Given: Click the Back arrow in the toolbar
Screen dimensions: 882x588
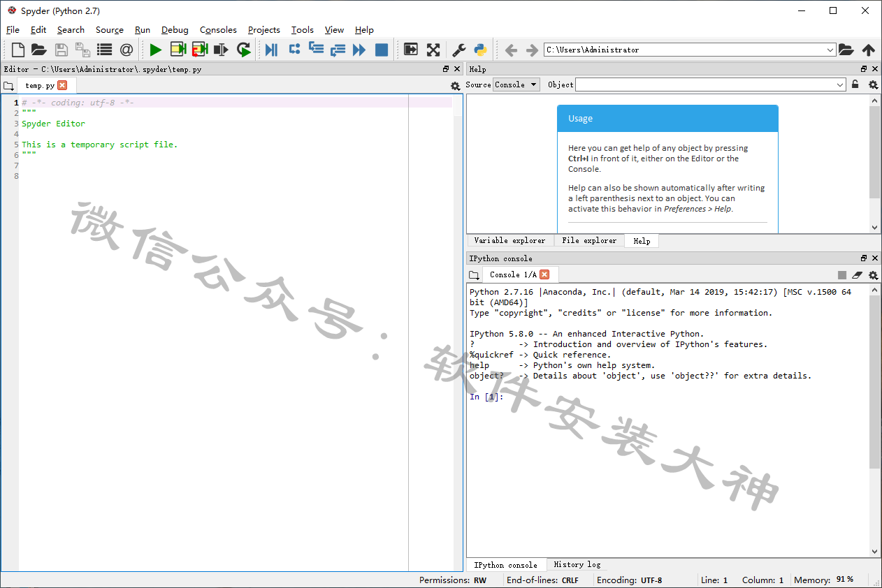Looking at the screenshot, I should [x=511, y=50].
